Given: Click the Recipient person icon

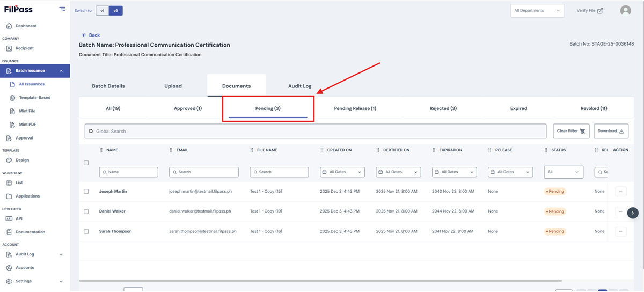Looking at the screenshot, I should coord(9,48).
